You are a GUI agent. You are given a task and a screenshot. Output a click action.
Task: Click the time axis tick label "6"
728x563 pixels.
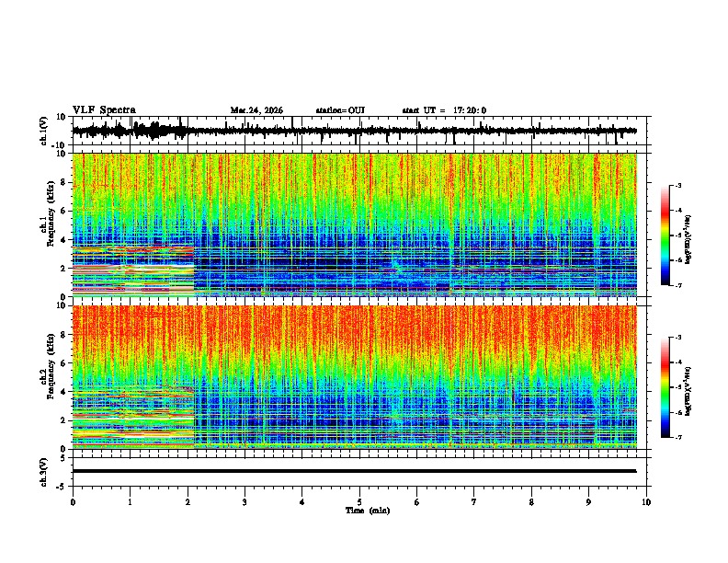pyautogui.click(x=417, y=502)
